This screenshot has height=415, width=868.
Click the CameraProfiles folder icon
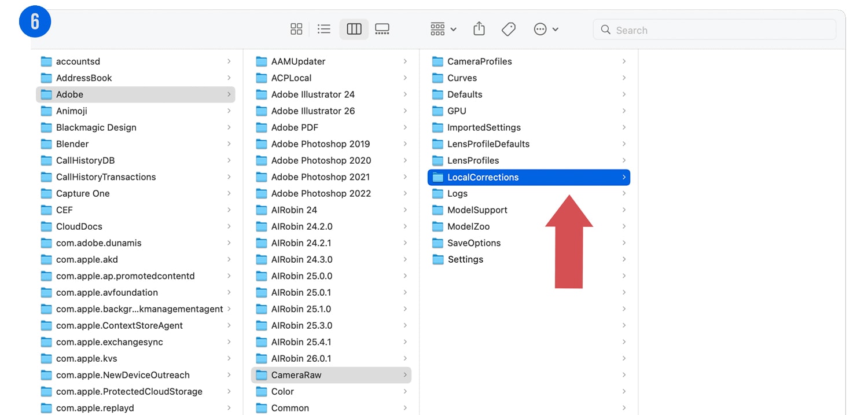pyautogui.click(x=437, y=61)
